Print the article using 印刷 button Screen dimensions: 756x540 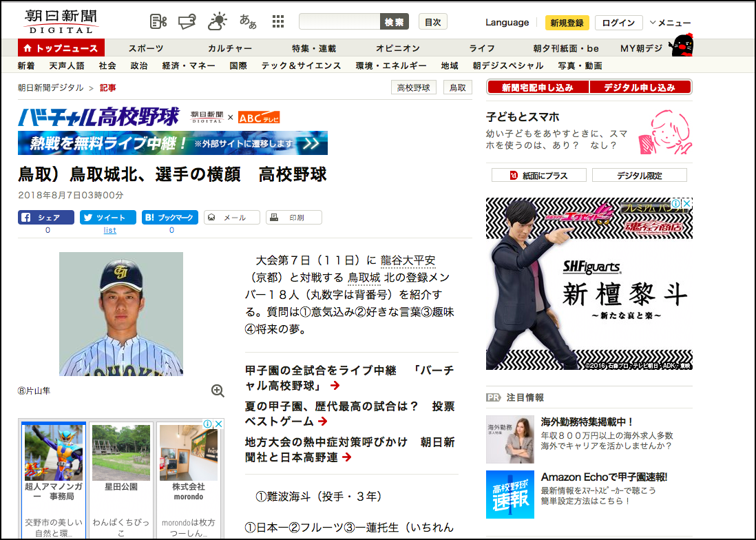point(294,218)
